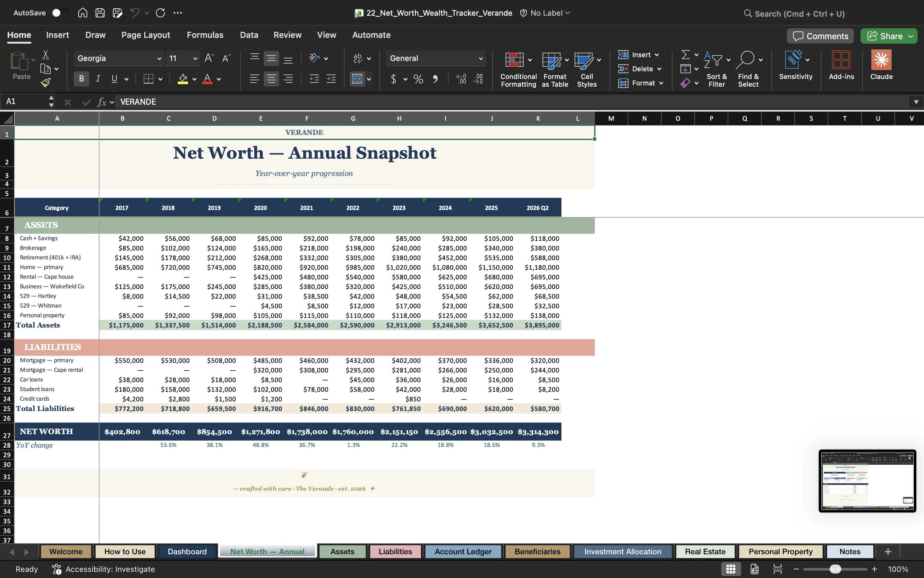The image size is (924, 578).
Task: Click the Cut scissors icon
Action: click(x=46, y=55)
